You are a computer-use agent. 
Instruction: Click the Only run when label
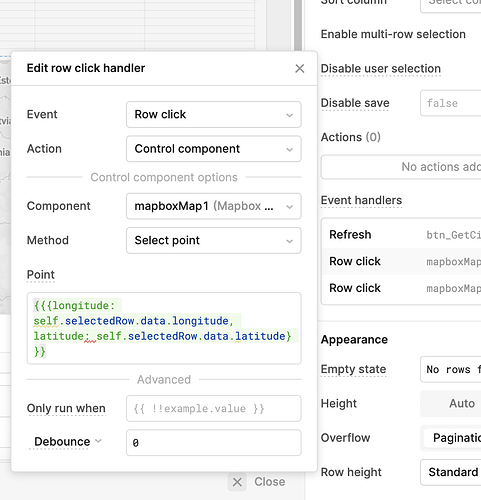66,408
